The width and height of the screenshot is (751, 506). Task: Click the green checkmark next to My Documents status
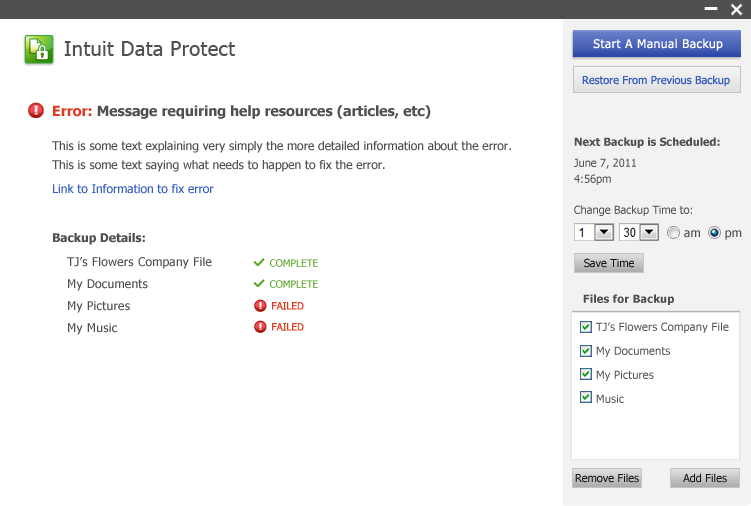click(259, 283)
